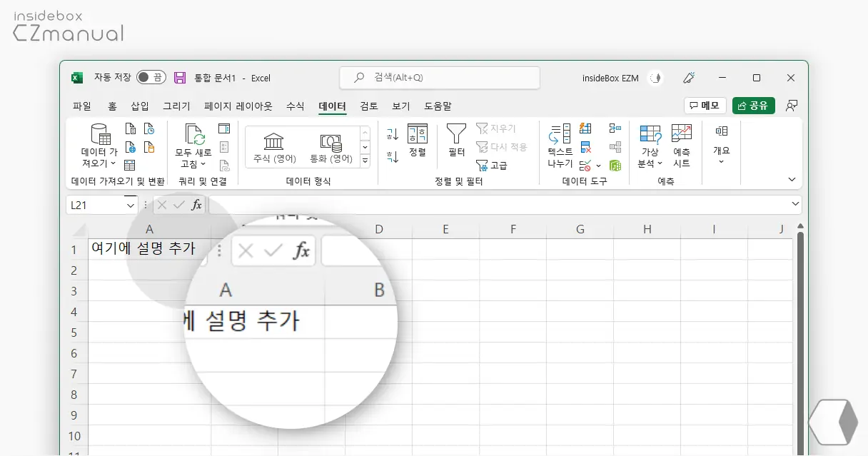Viewport: 868px width, 456px height.
Task: Select the column H header
Action: pos(647,229)
